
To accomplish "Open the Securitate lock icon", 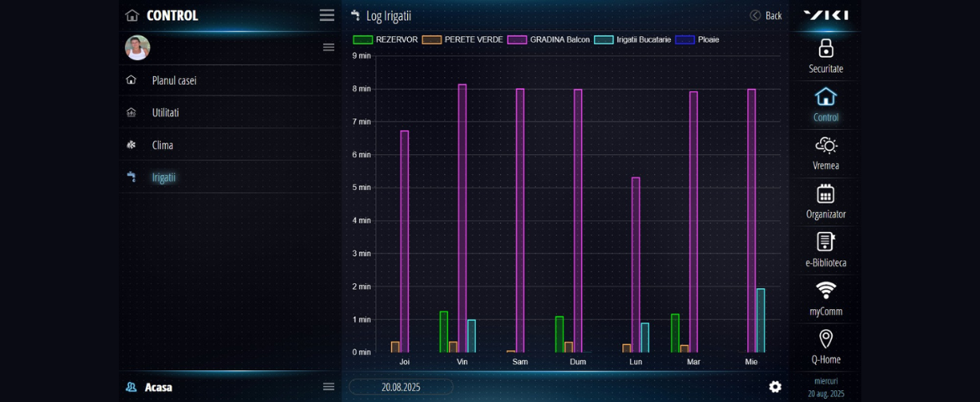I will (x=825, y=49).
